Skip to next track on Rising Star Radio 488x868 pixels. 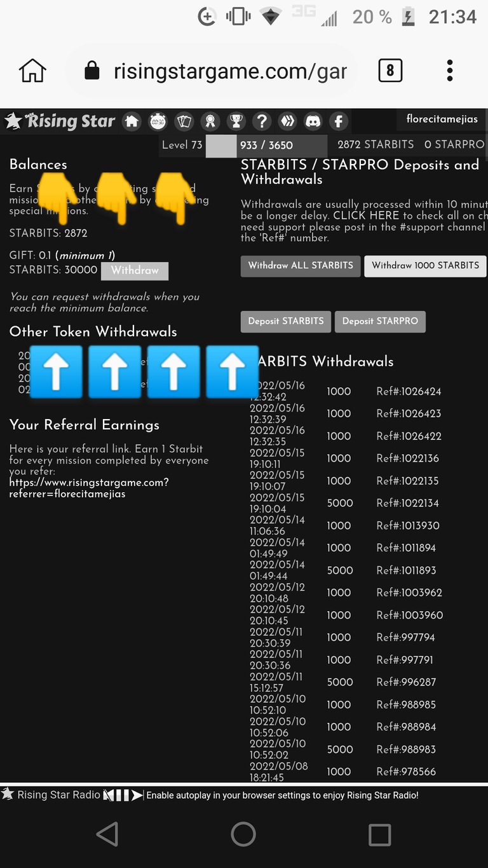click(137, 795)
